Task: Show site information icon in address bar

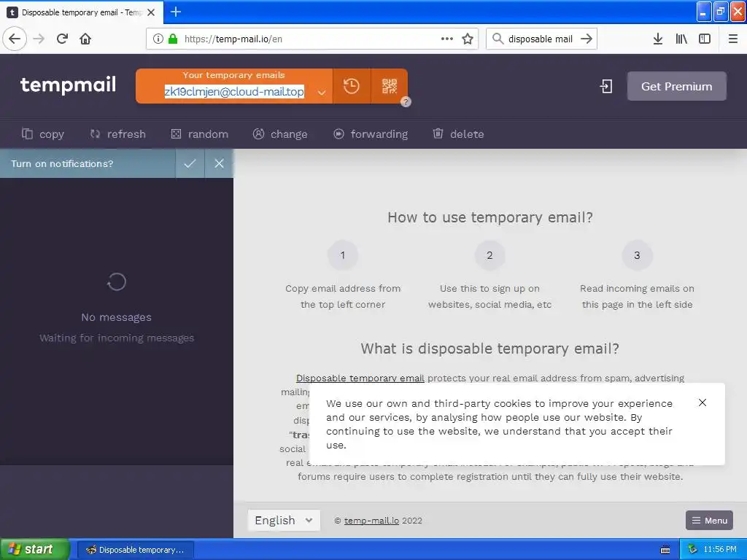Action: click(x=158, y=39)
